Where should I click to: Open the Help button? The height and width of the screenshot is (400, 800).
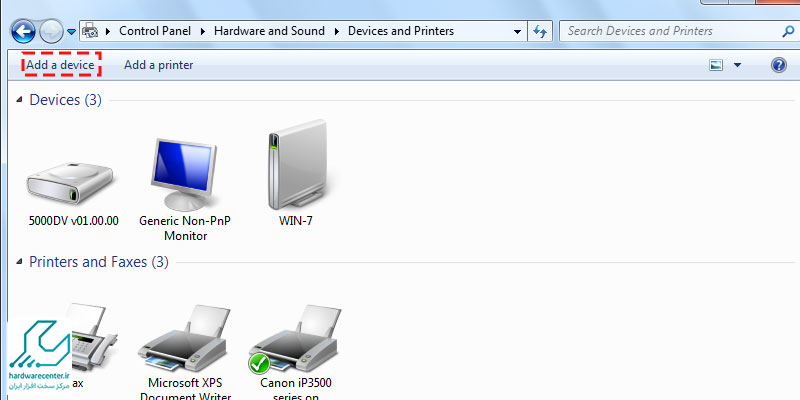point(779,65)
